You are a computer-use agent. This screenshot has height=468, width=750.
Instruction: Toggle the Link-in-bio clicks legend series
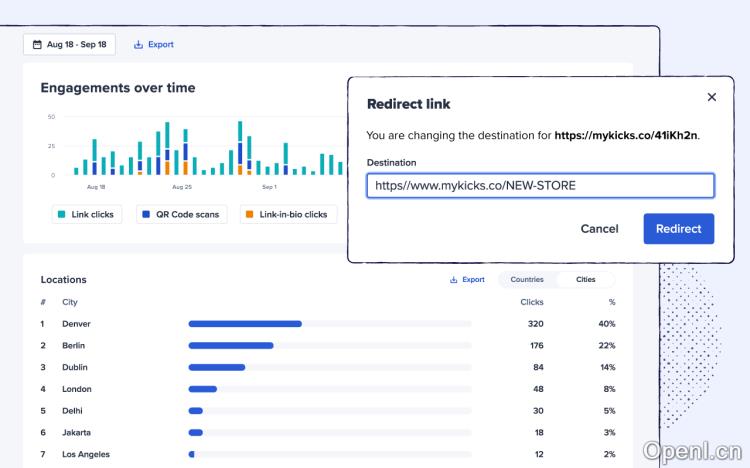286,214
